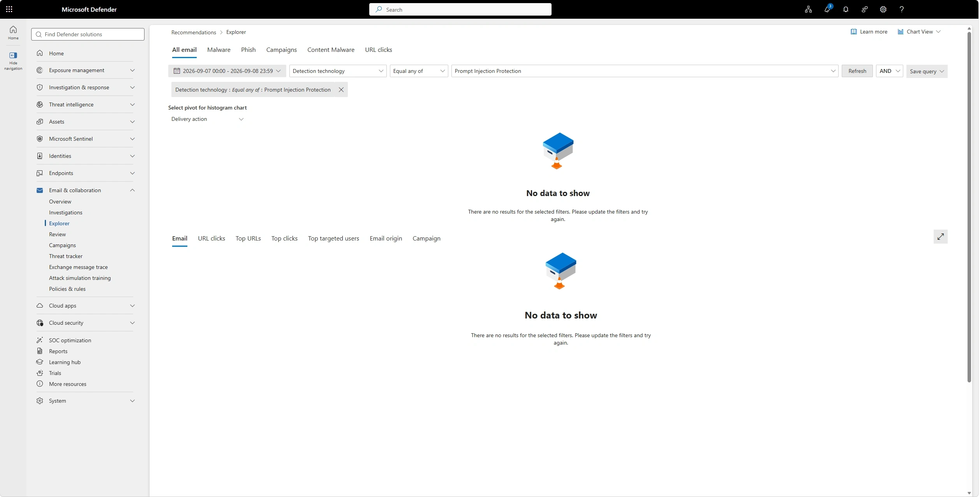Select the Top URLs tab
The image size is (980, 497).
click(248, 239)
